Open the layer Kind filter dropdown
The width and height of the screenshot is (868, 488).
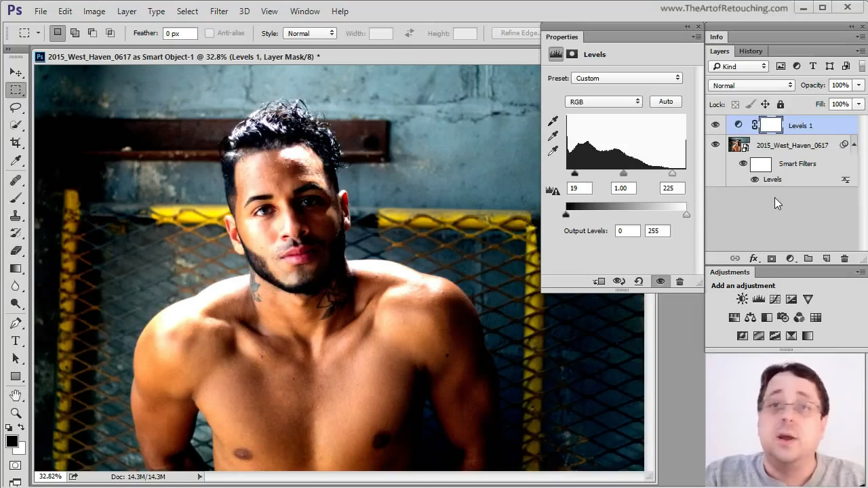click(738, 66)
